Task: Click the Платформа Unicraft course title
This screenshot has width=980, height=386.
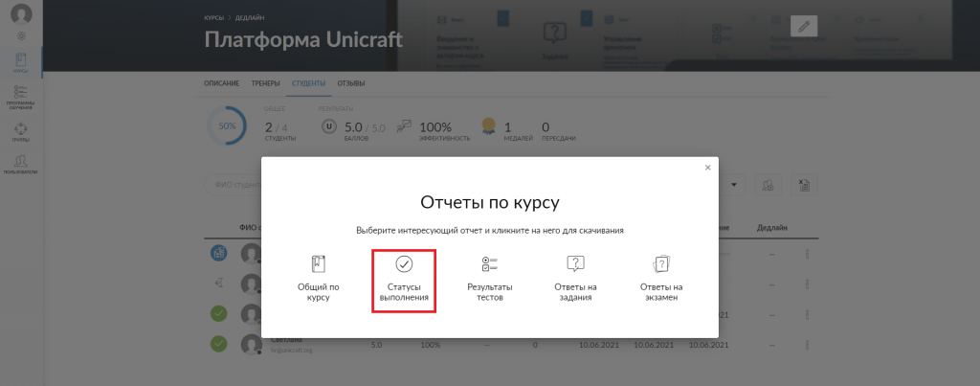Action: [303, 39]
